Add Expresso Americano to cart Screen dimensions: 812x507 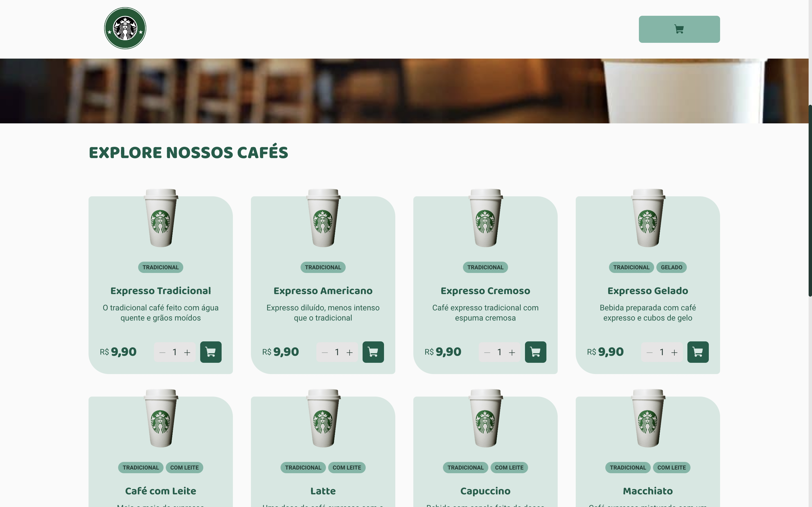pos(373,352)
